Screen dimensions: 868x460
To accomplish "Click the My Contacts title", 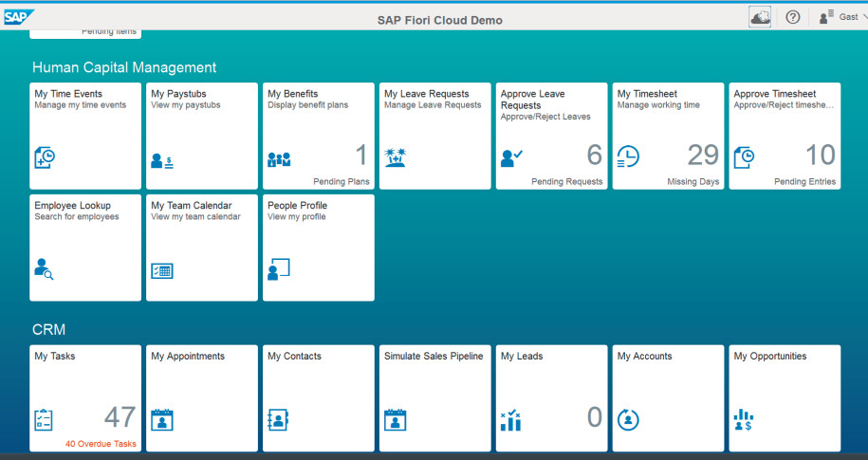I will coord(294,356).
